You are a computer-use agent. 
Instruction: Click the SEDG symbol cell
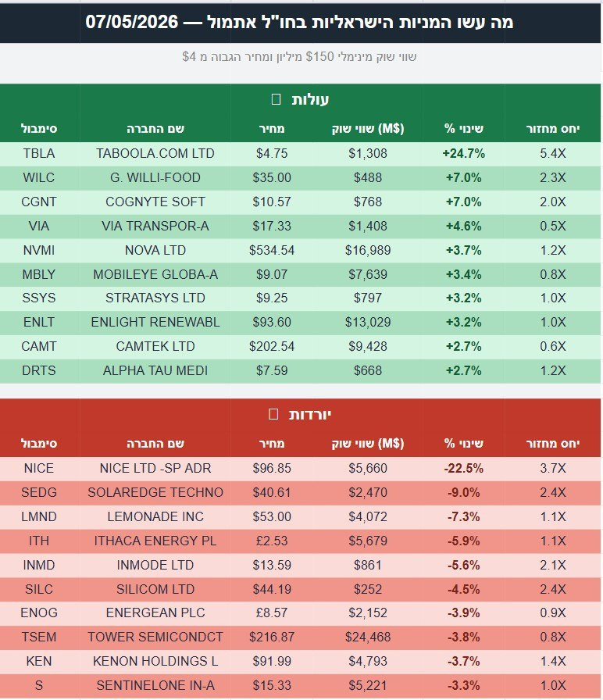click(39, 492)
